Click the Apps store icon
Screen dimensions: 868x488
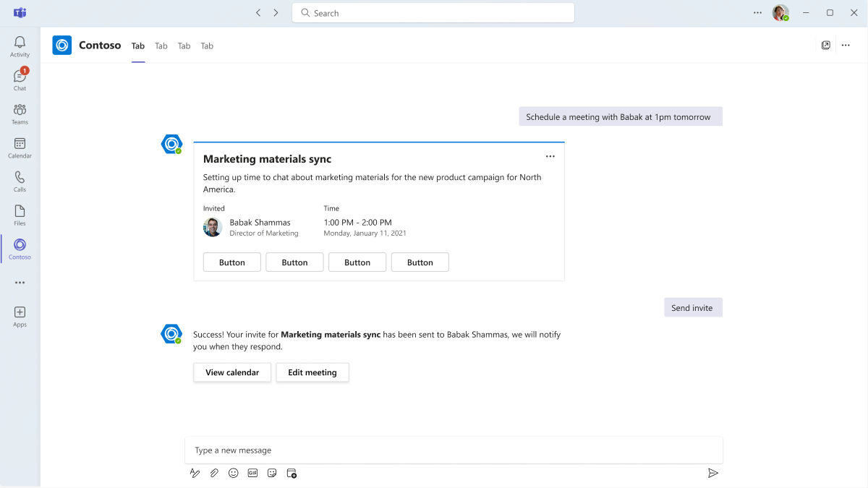pos(20,316)
